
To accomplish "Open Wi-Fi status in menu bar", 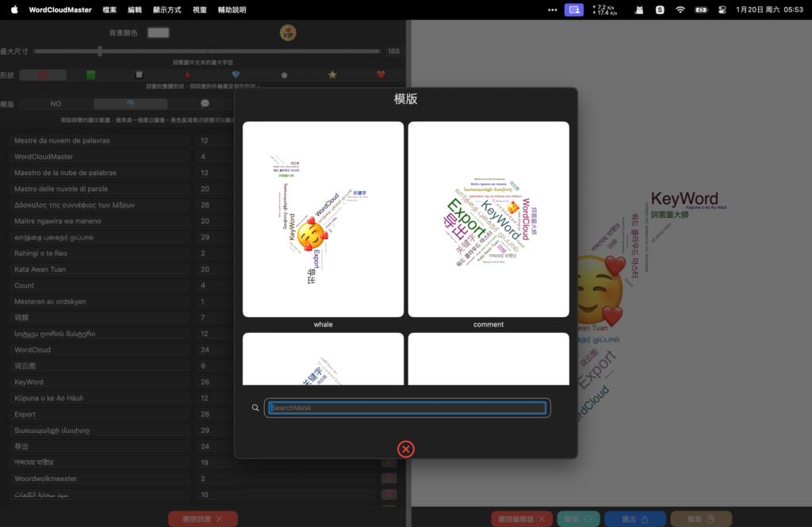I will tap(680, 10).
